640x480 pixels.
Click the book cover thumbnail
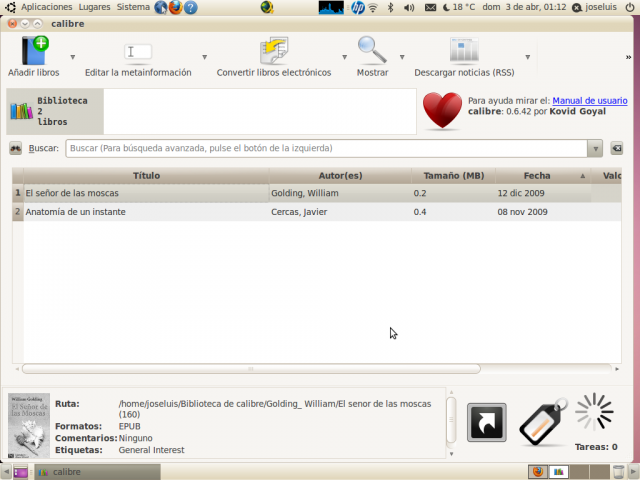click(29, 425)
